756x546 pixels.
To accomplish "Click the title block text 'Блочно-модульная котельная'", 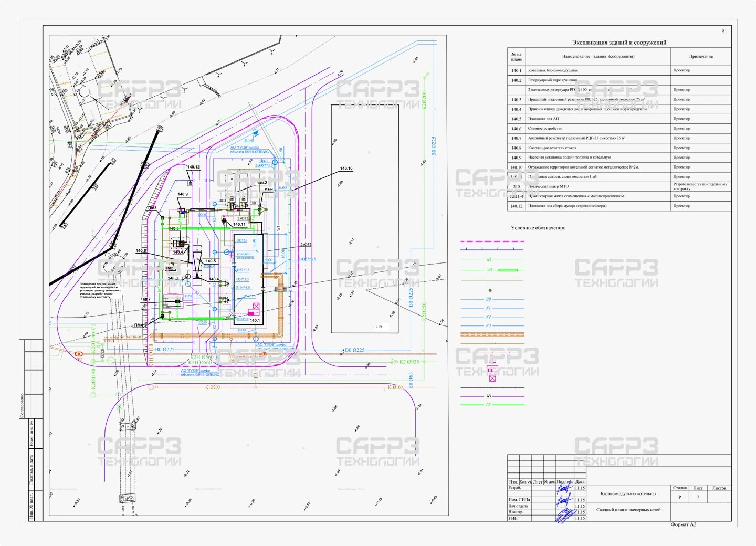I will coord(628,493).
